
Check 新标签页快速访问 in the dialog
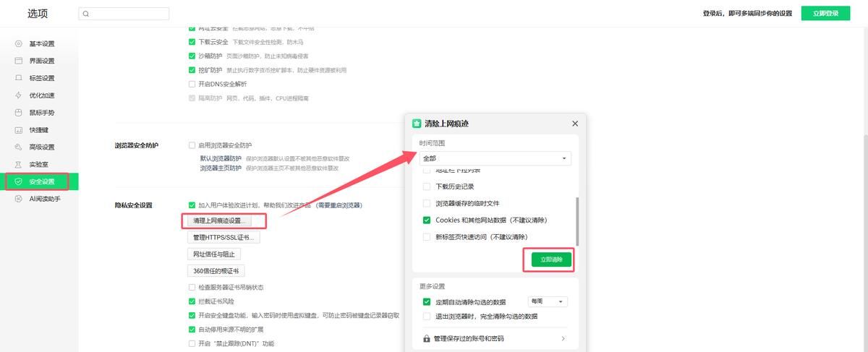[427, 236]
